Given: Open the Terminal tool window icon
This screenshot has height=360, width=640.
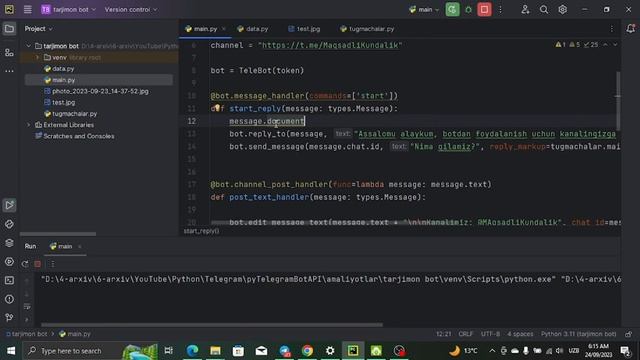Looking at the screenshot, I should (x=9, y=280).
